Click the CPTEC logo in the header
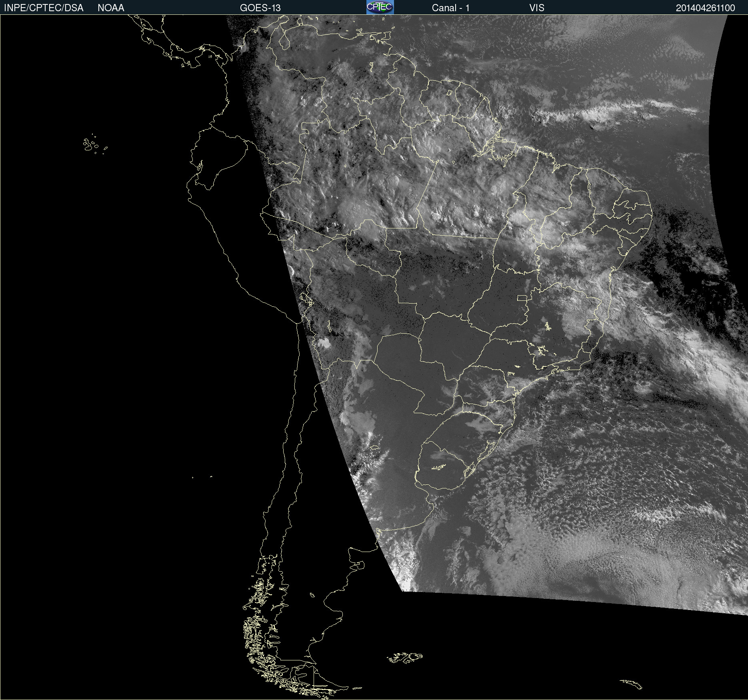The width and height of the screenshot is (748, 700). click(380, 7)
